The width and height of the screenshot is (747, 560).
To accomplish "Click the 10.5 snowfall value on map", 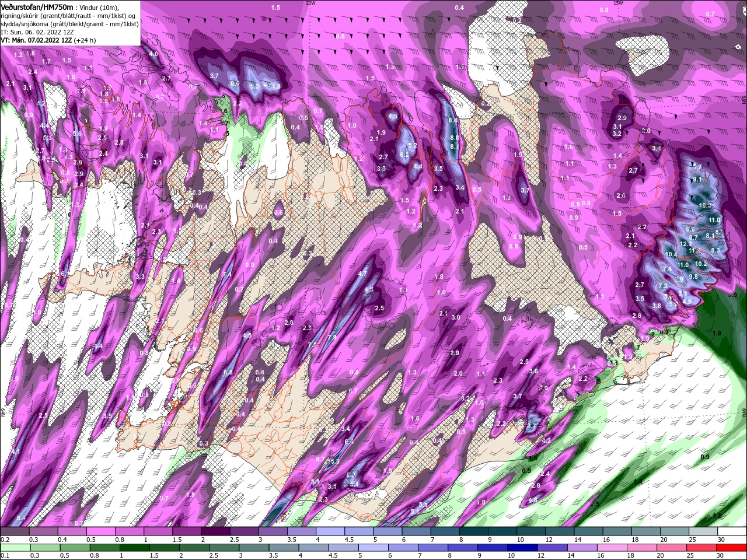I will point(706,205).
